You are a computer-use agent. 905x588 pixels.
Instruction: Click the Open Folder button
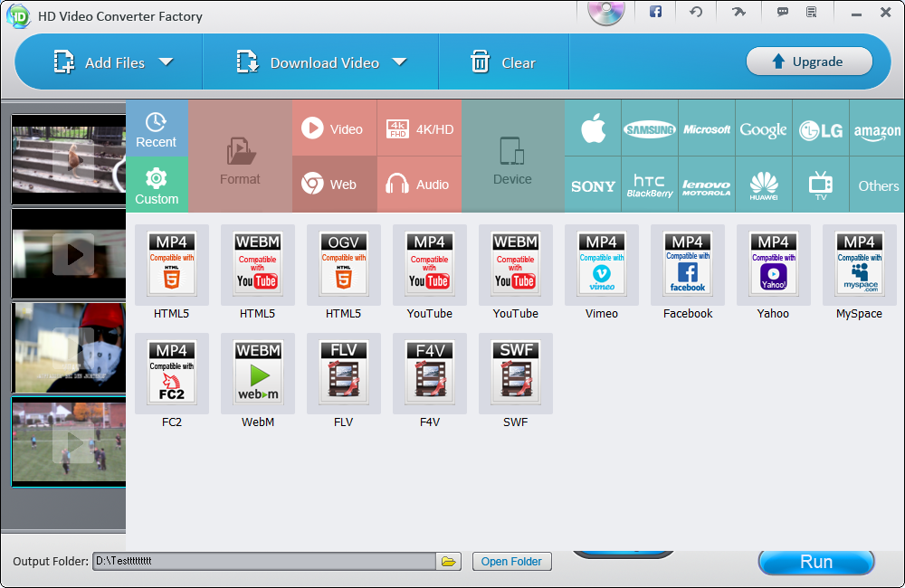click(511, 562)
